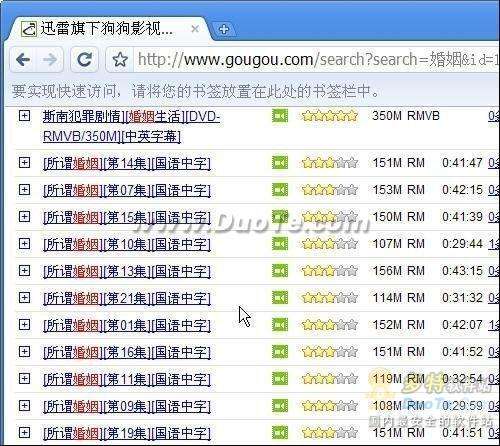500x446 pixels.
Task: Close the 迅雷旗下狗狗影视 tab
Action: coord(195,29)
